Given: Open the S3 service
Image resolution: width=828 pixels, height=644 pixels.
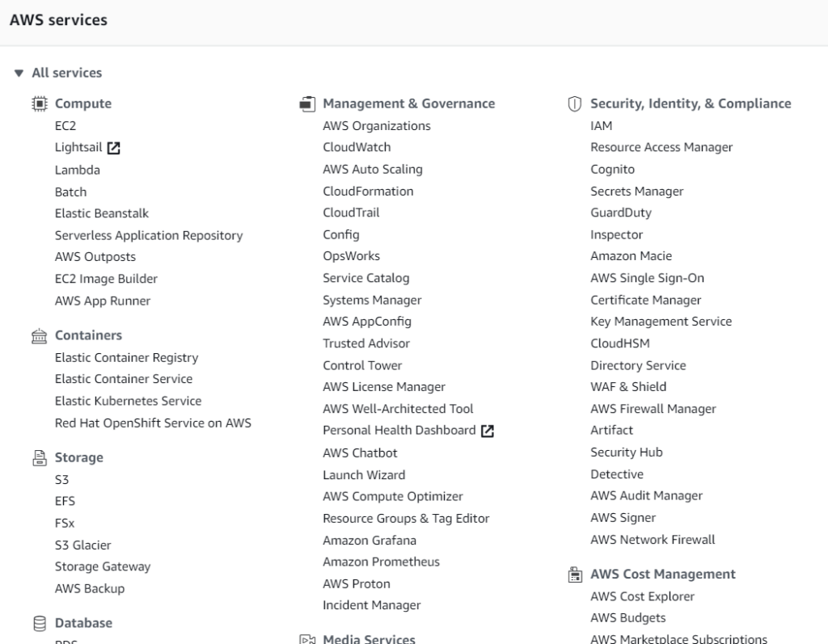Looking at the screenshot, I should point(61,480).
